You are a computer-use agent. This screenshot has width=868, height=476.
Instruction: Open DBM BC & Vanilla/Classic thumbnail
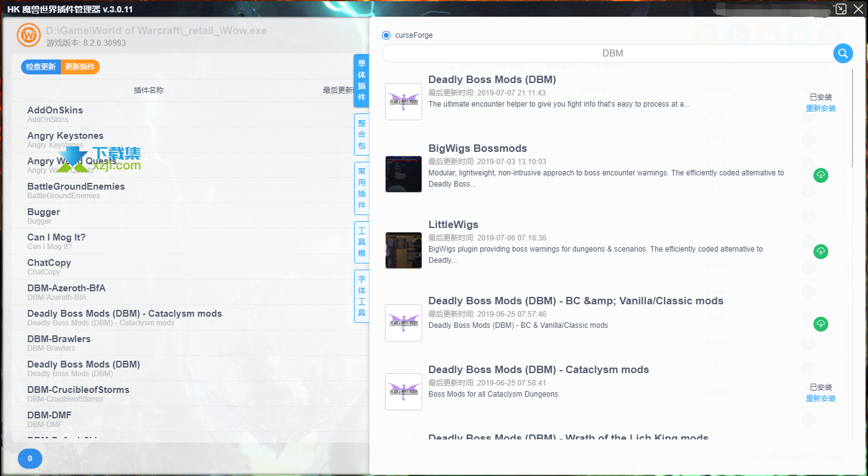404,323
